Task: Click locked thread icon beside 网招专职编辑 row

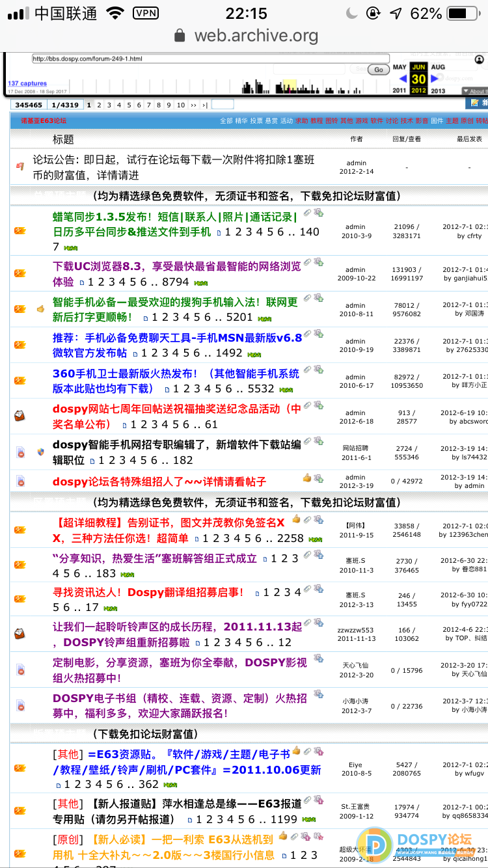Action: 20,452
